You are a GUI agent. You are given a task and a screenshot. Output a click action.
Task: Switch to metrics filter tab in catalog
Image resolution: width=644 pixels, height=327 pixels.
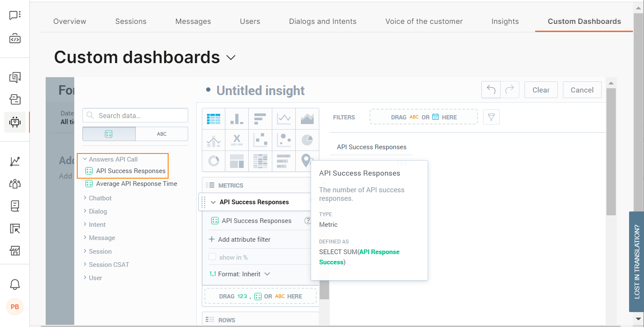tap(109, 134)
